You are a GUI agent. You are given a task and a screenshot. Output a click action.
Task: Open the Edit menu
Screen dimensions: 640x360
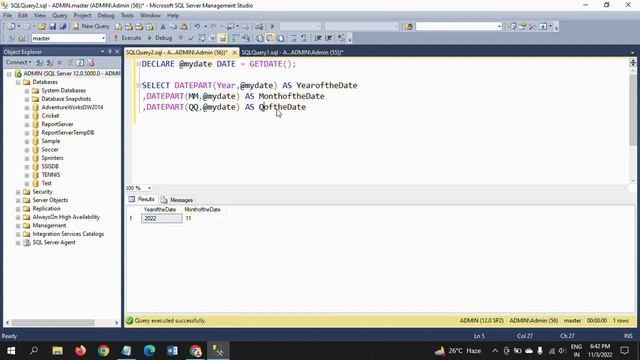point(23,16)
